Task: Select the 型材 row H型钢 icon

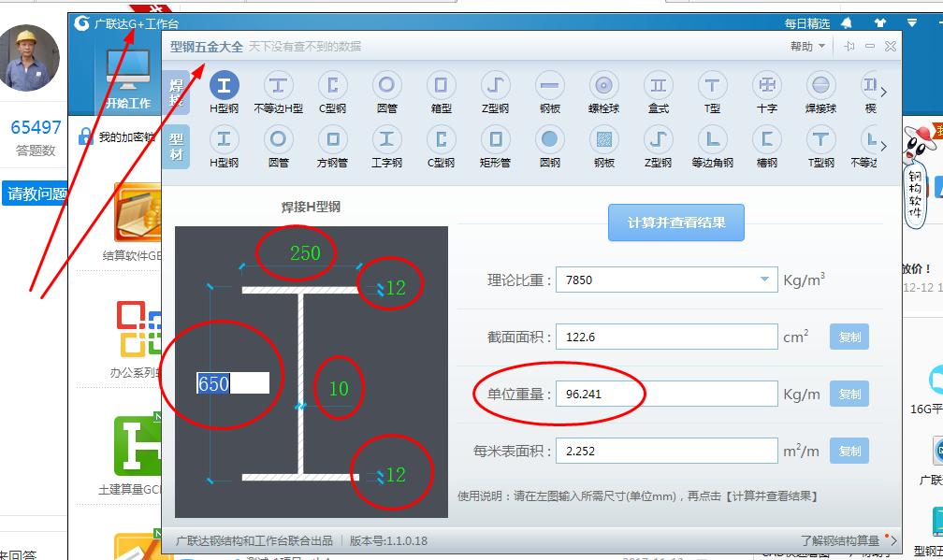Action: click(224, 139)
